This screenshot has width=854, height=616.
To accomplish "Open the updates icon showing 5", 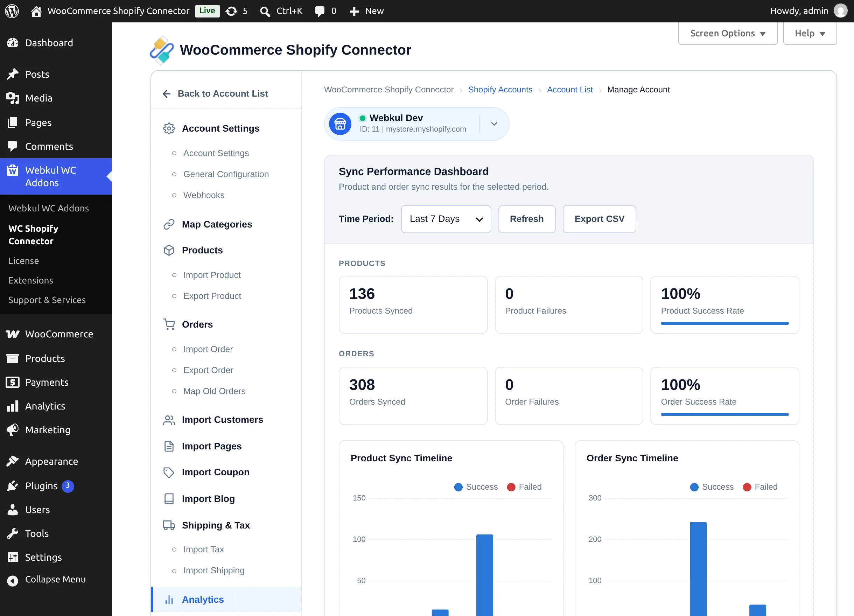I will coord(231,11).
